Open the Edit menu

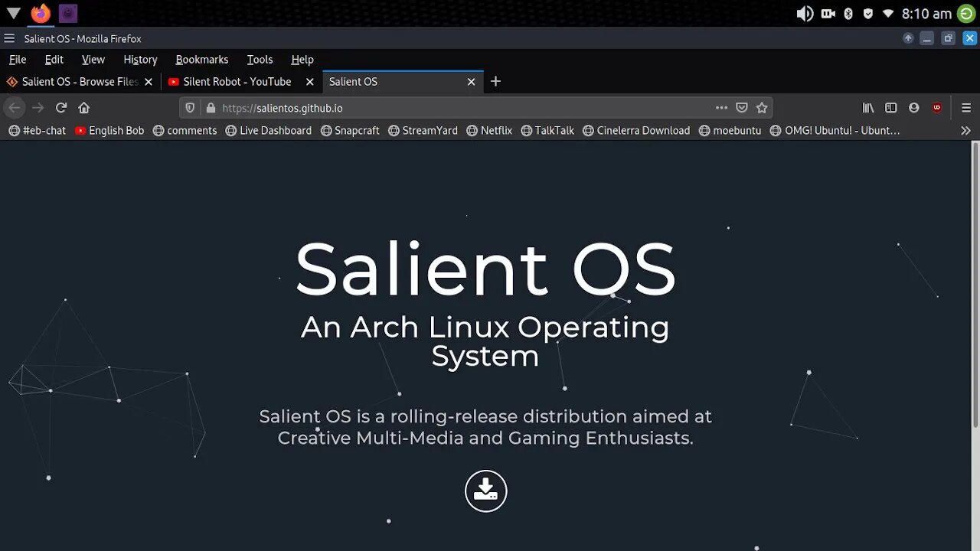tap(54, 60)
